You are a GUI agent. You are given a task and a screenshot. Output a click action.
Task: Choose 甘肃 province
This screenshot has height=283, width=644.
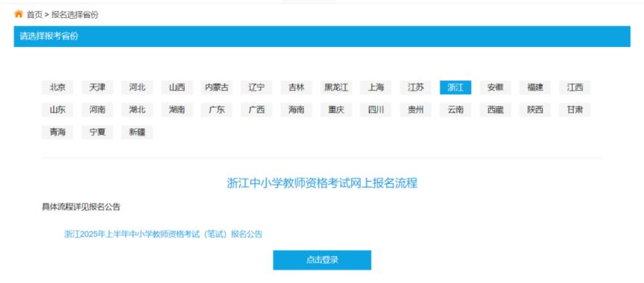pos(575,110)
